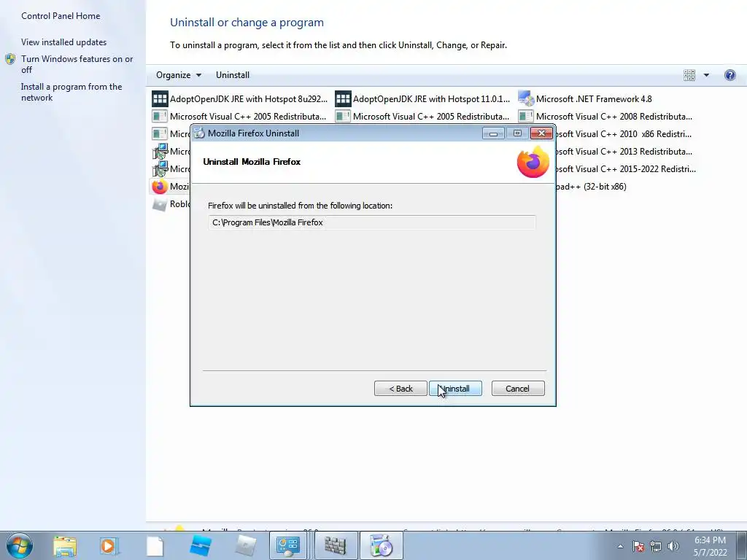Switch to the uninstaller disc taskbar item
Image resolution: width=747 pixels, height=560 pixels.
point(381,545)
